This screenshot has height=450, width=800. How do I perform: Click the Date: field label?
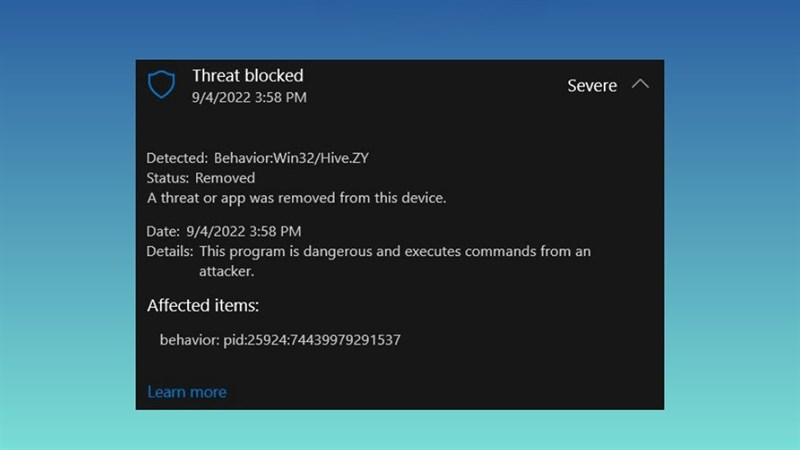pyautogui.click(x=163, y=232)
